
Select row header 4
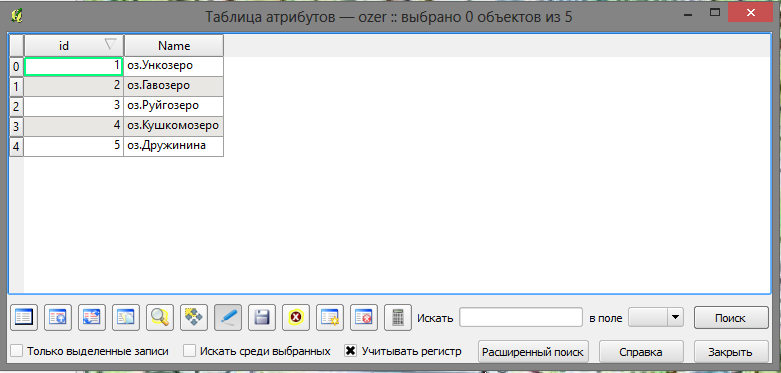(x=16, y=147)
